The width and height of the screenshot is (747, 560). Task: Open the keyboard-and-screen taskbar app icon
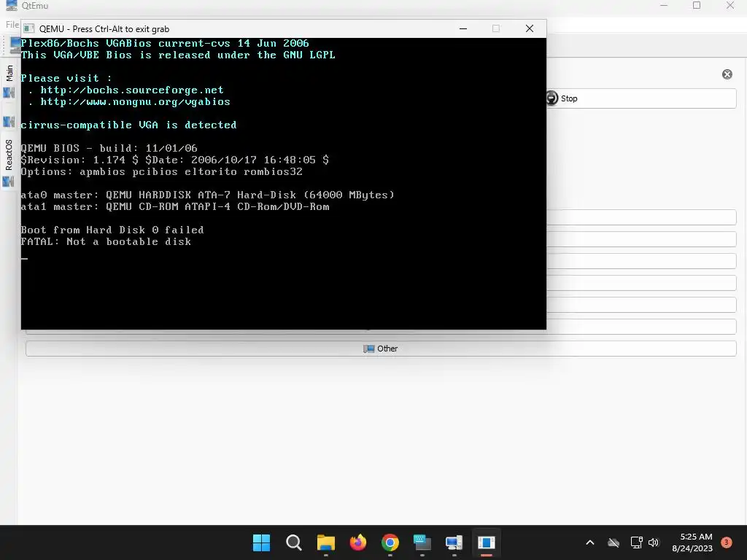tap(422, 542)
